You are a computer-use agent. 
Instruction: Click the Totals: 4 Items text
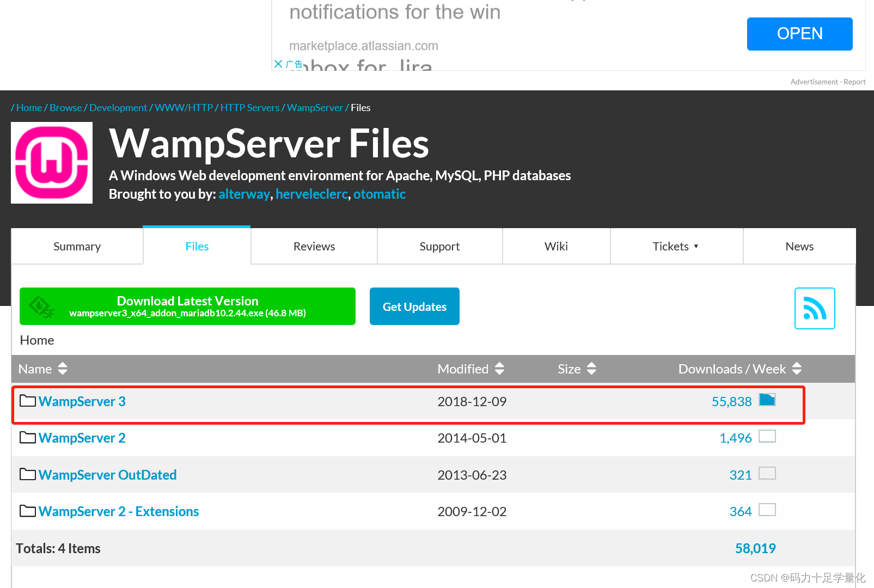(x=58, y=548)
